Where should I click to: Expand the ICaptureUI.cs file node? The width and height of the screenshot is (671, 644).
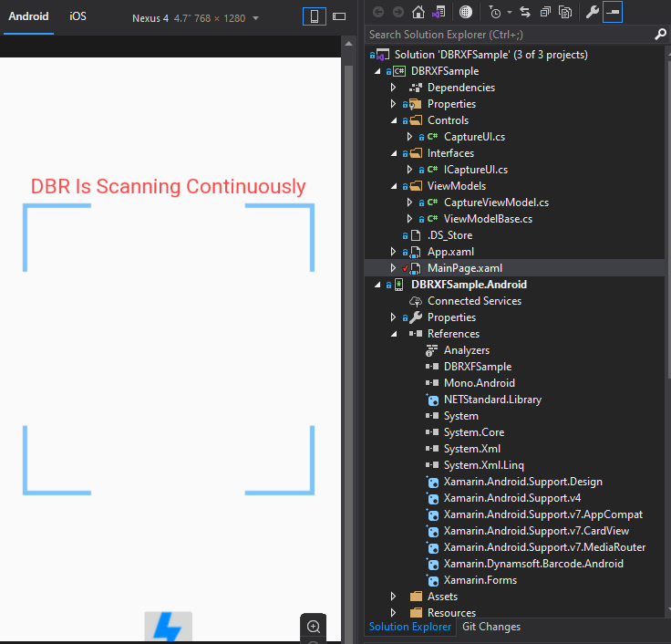(x=409, y=170)
